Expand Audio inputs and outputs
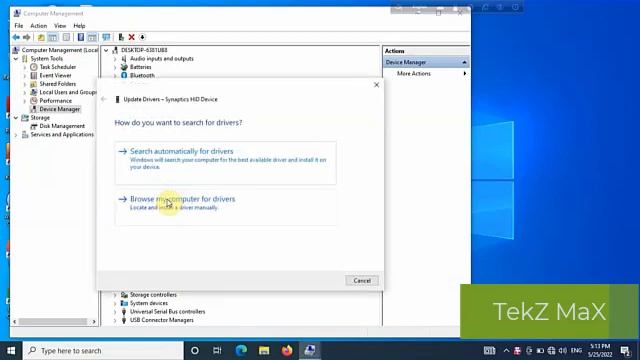640x360 pixels. point(115,59)
